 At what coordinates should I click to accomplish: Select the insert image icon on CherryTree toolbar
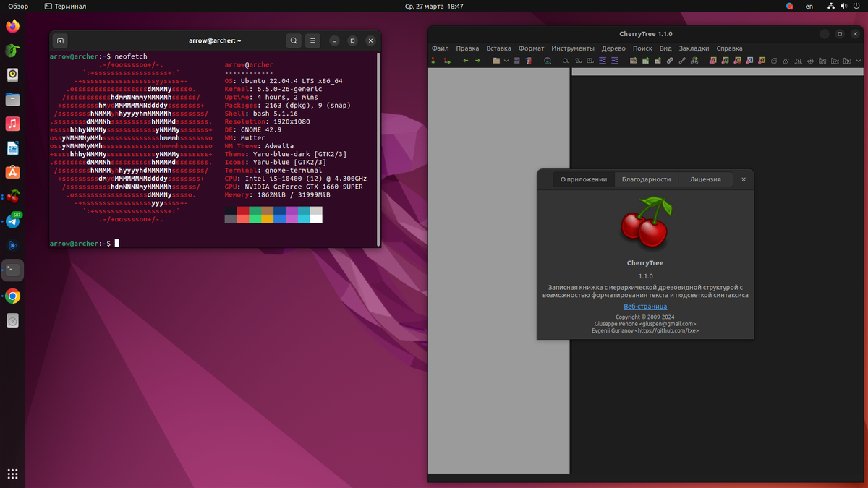pyautogui.click(x=634, y=61)
